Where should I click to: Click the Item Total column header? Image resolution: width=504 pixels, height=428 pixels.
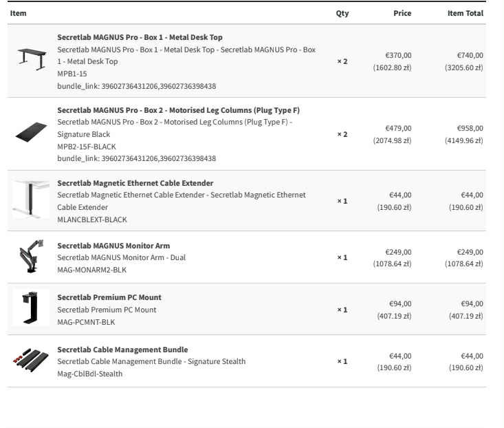coord(465,13)
